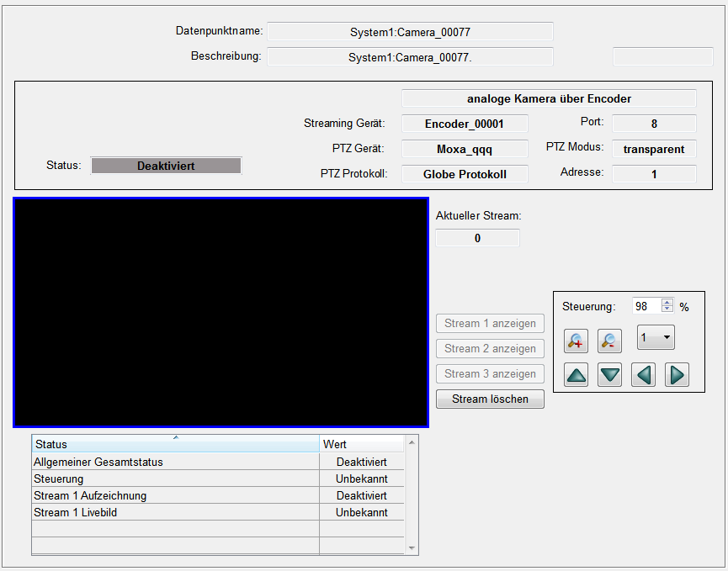Sort table by the Status column header
Screen dimensions: 728x571
(175, 444)
